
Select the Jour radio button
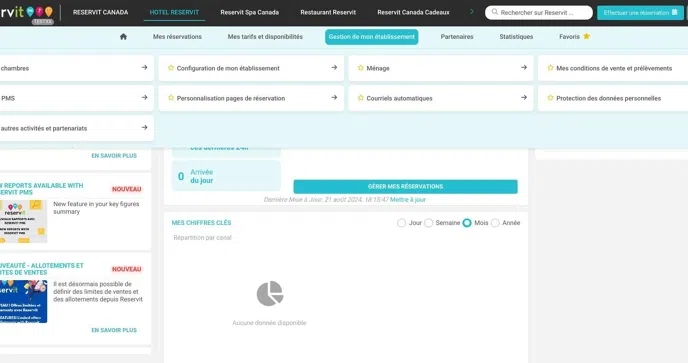(401, 223)
